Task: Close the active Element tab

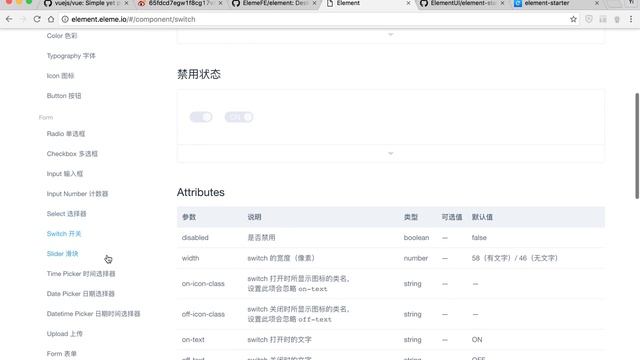Action: coord(408,3)
